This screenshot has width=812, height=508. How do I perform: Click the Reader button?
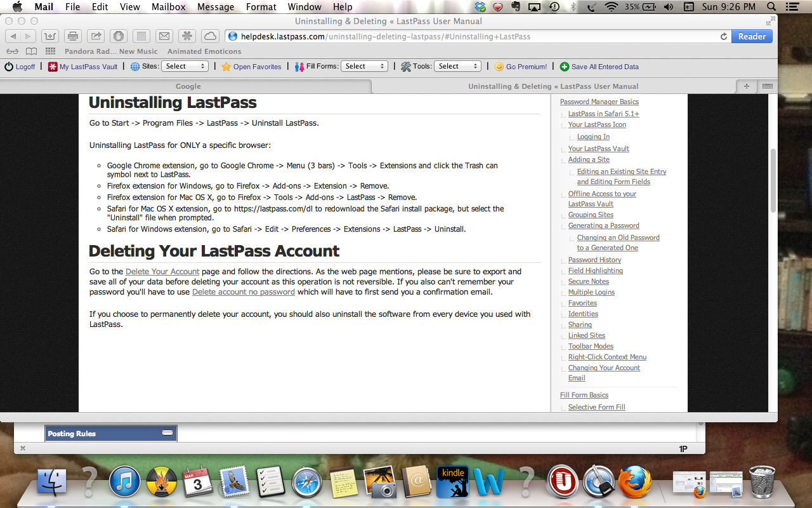coord(752,36)
